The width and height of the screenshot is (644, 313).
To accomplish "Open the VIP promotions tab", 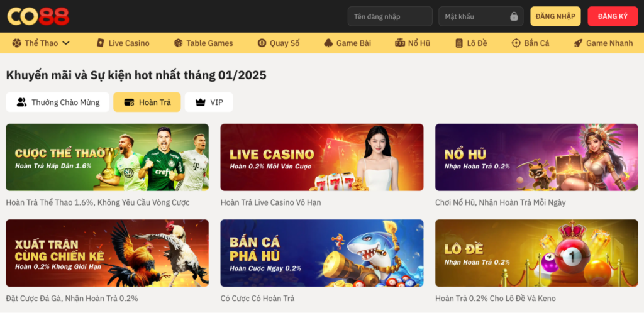I will coord(209,102).
